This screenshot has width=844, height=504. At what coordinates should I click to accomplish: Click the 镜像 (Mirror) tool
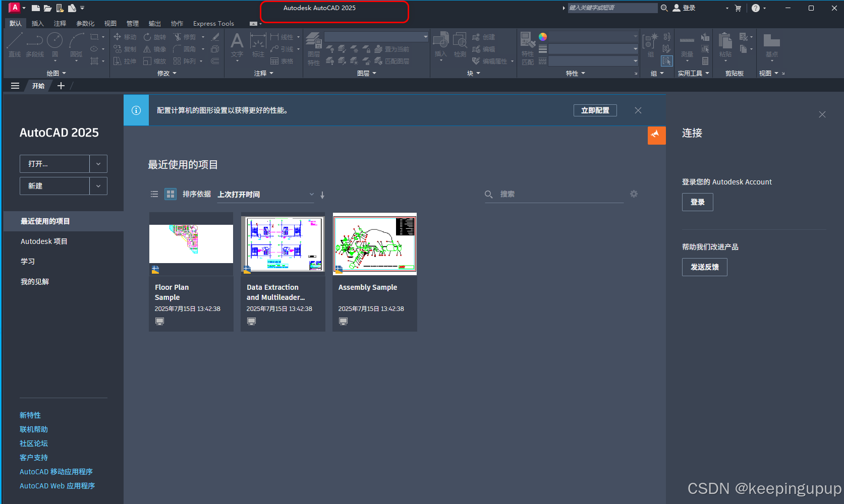154,49
